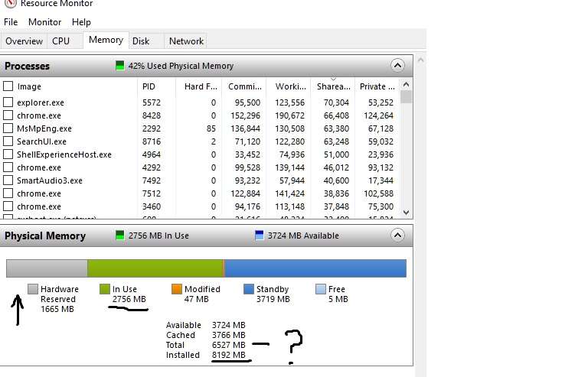The image size is (588, 377).
Task: Sort by the Hard Faults column header
Action: pyautogui.click(x=199, y=86)
